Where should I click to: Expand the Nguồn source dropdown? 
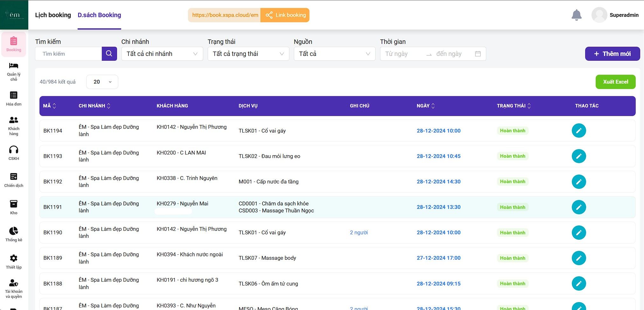335,54
